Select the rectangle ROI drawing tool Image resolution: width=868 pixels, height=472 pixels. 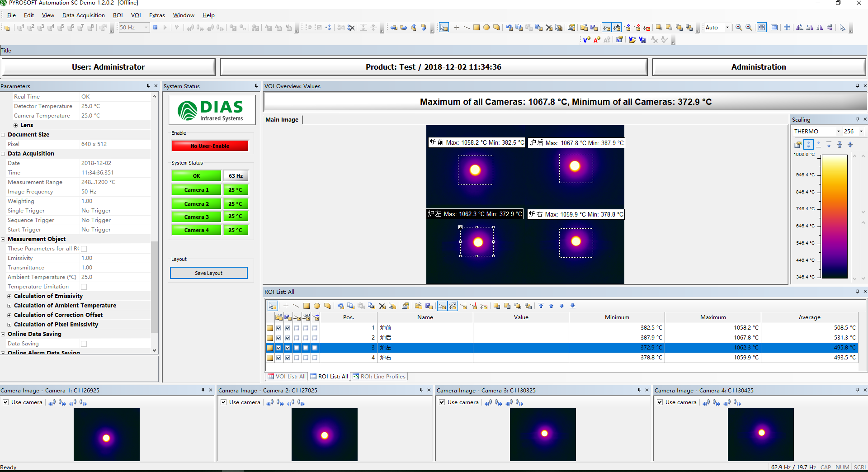coord(476,28)
